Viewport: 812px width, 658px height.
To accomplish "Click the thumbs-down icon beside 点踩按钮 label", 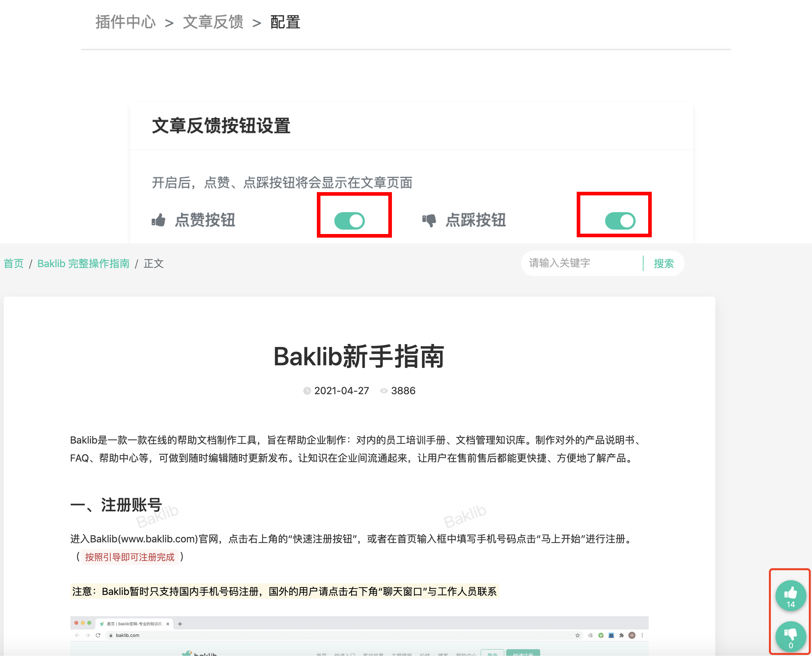I will 429,220.
